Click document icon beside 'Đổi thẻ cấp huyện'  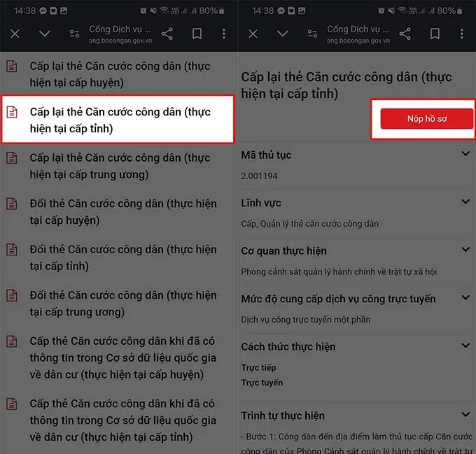coord(12,204)
